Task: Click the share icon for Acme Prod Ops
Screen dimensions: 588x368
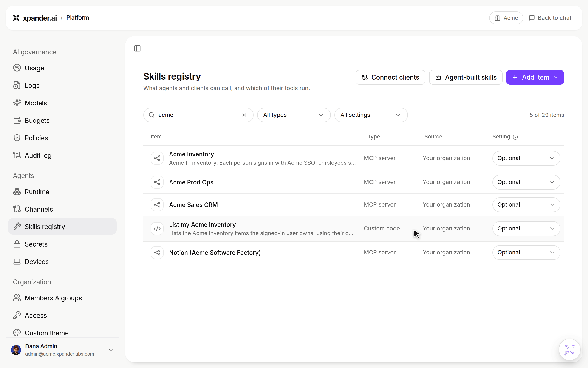Action: click(157, 182)
